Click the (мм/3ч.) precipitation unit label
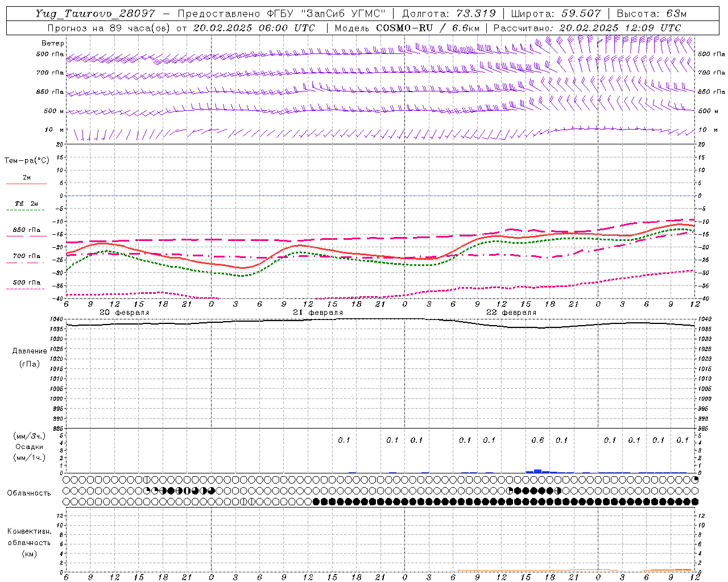728x582 pixels. click(30, 436)
